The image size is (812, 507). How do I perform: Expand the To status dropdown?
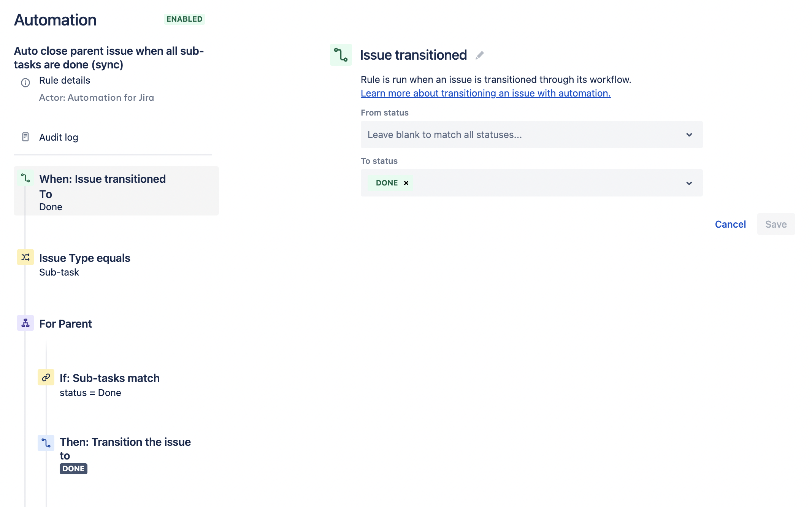click(x=689, y=183)
